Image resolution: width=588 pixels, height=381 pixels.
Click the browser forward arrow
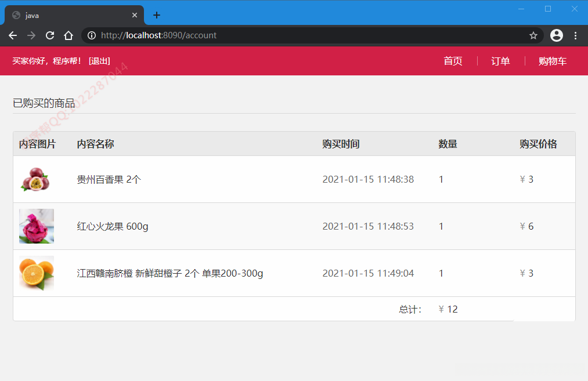click(31, 35)
